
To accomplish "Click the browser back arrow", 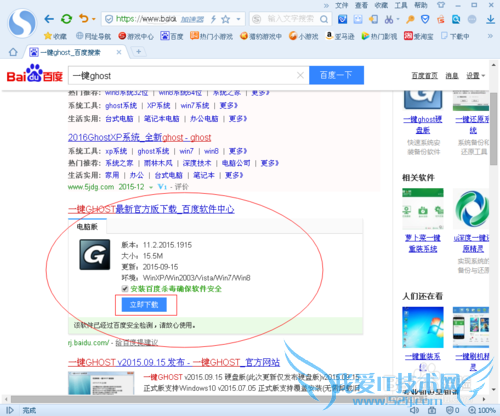I will coord(49,19).
